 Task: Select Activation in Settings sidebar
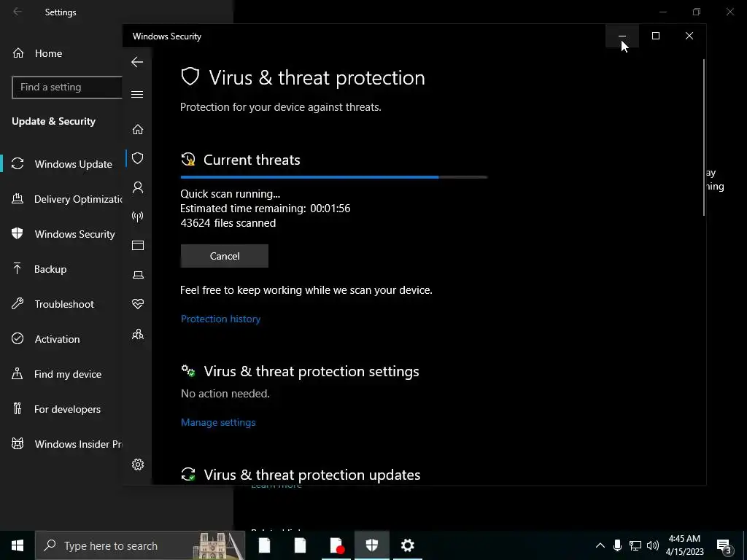[62, 339]
